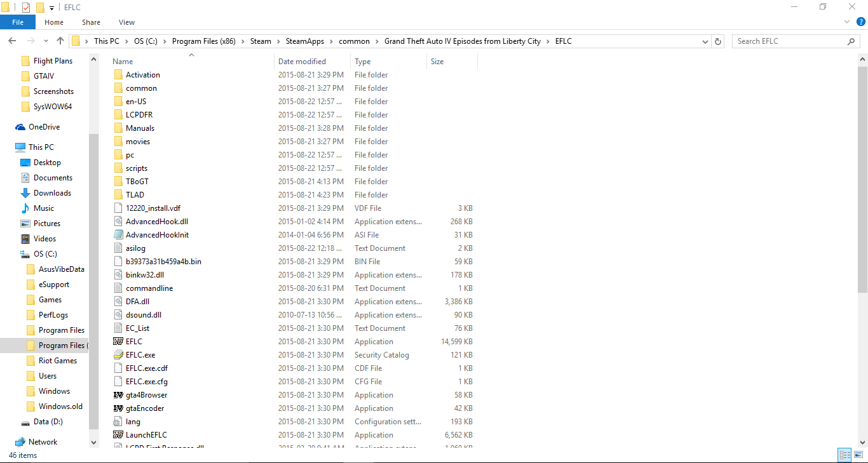Click the navigation pane scrollbar up arrow

click(94, 60)
